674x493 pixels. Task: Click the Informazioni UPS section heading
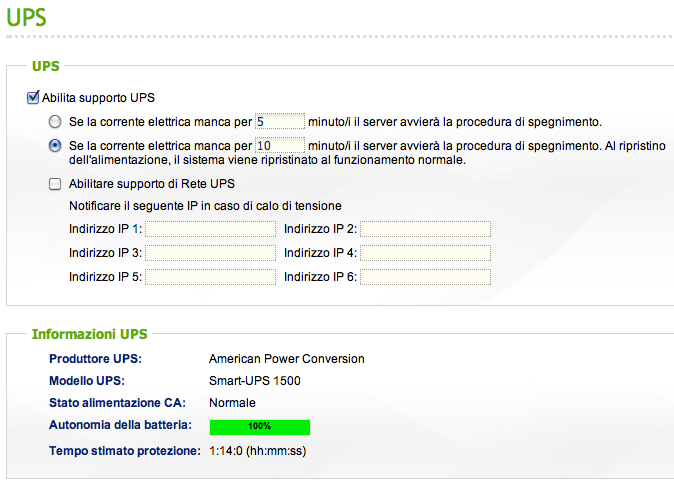tap(90, 334)
